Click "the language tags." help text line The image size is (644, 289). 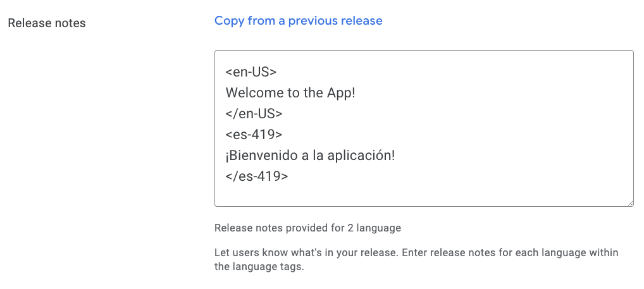[259, 267]
